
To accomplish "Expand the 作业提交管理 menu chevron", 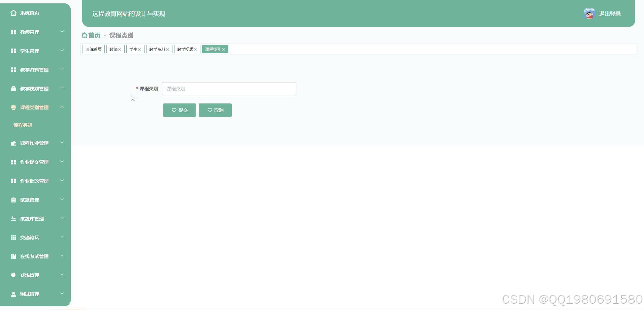I will (62, 161).
